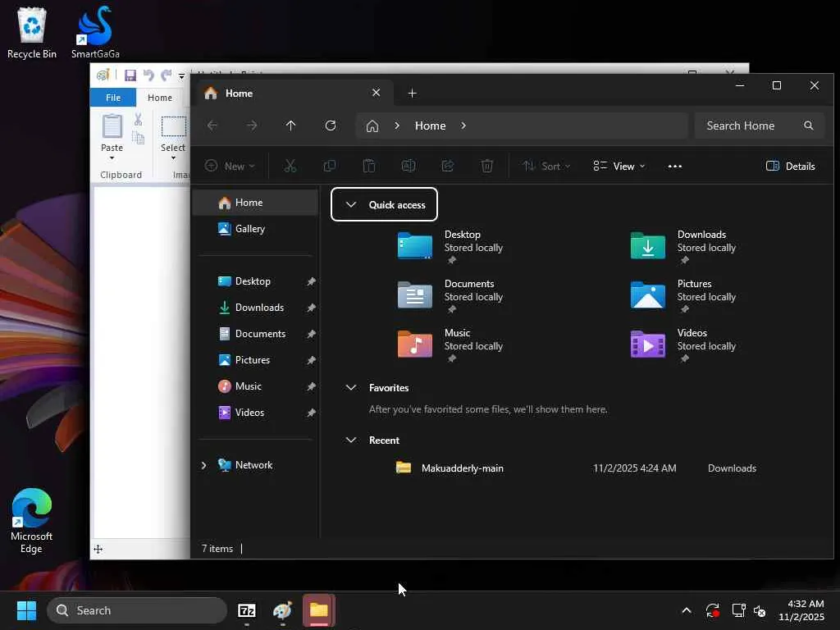The height and width of the screenshot is (630, 840).
Task: Open the Paint quick access customize arrow
Action: tap(181, 76)
